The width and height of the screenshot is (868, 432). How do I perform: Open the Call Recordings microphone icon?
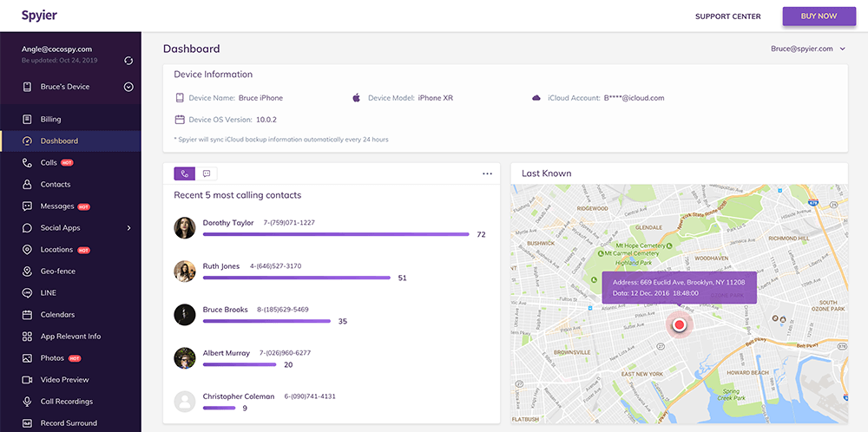click(x=27, y=402)
